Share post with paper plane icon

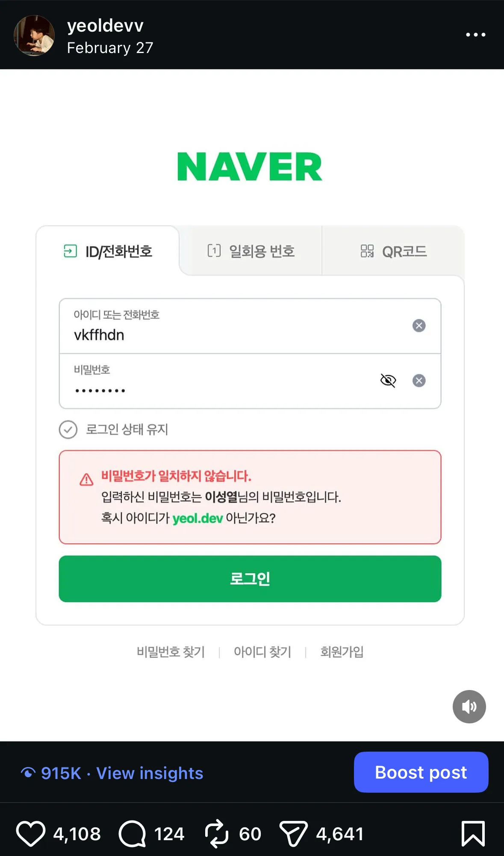point(293,834)
